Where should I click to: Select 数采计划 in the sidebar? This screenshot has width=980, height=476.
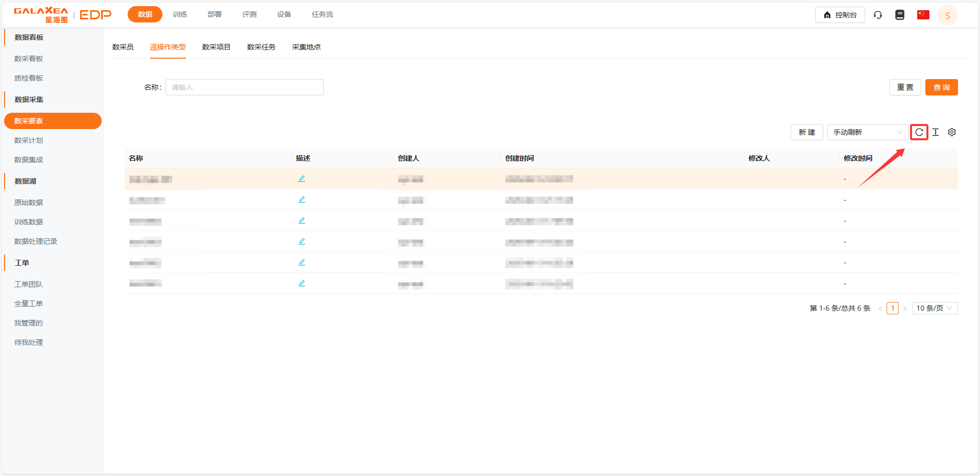click(x=29, y=140)
